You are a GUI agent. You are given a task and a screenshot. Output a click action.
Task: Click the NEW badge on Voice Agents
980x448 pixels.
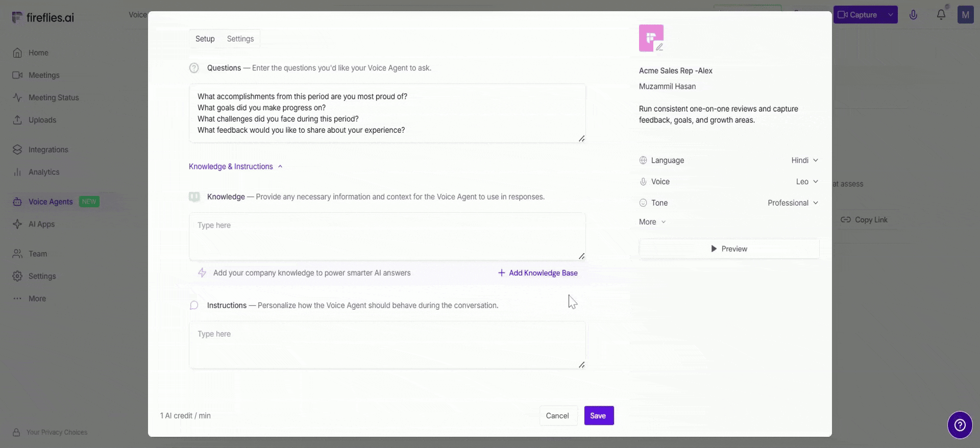point(89,202)
